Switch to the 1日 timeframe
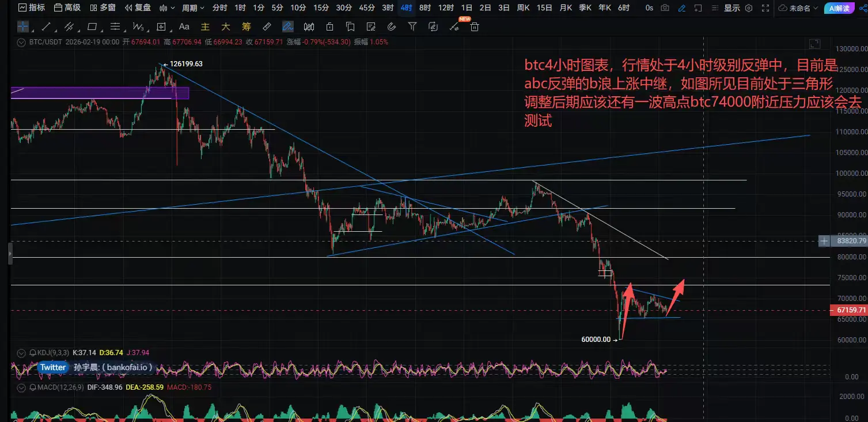 pyautogui.click(x=467, y=8)
